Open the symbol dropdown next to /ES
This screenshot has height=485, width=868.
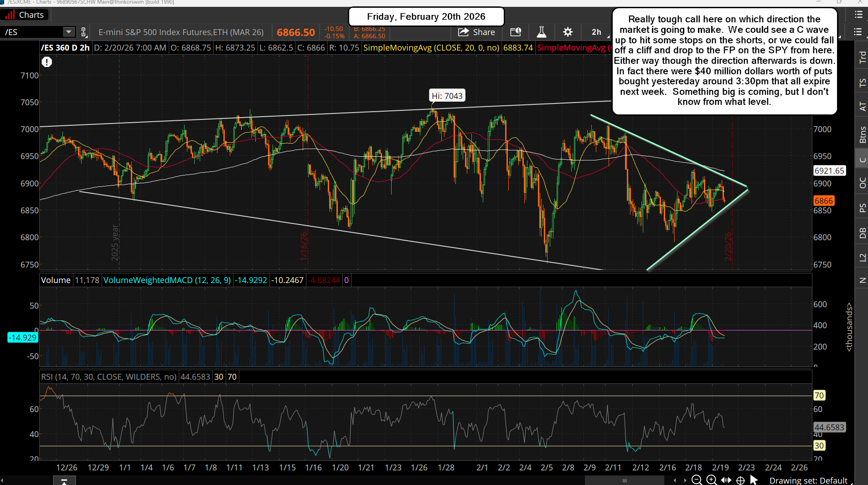68,32
